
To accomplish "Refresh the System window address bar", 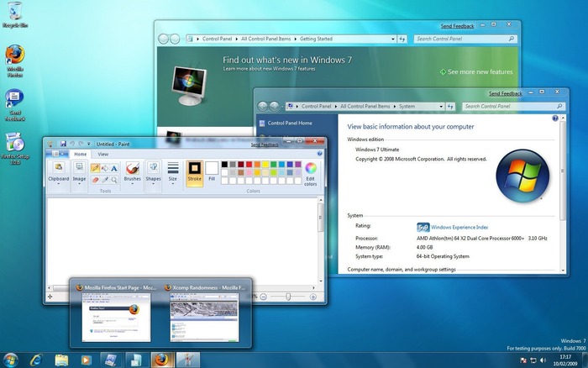I will click(450, 106).
